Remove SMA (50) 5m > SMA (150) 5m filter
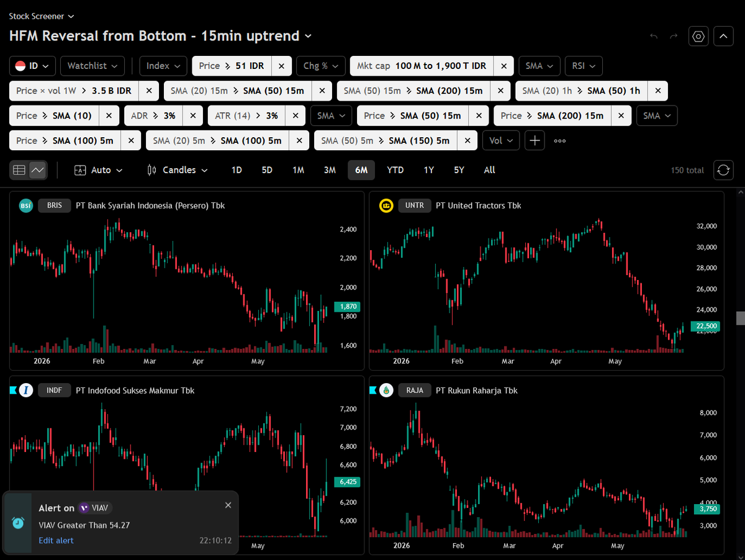The image size is (745, 560). pos(467,140)
